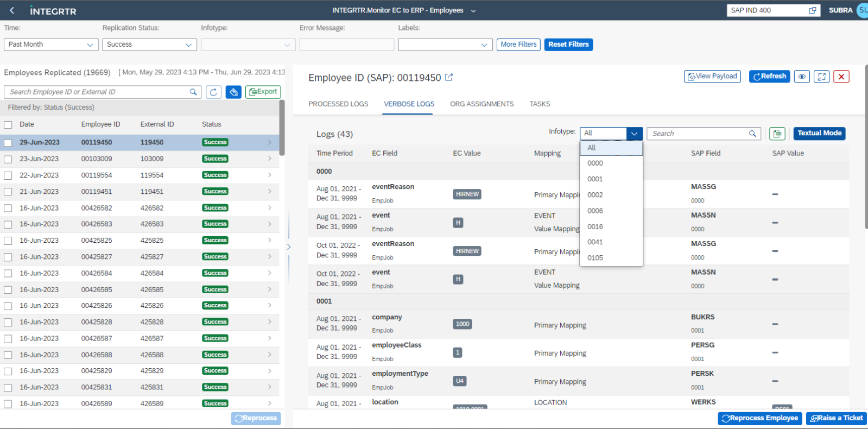The height and width of the screenshot is (429, 868).
Task: Open details arrow for row 00103009
Action: click(x=270, y=159)
